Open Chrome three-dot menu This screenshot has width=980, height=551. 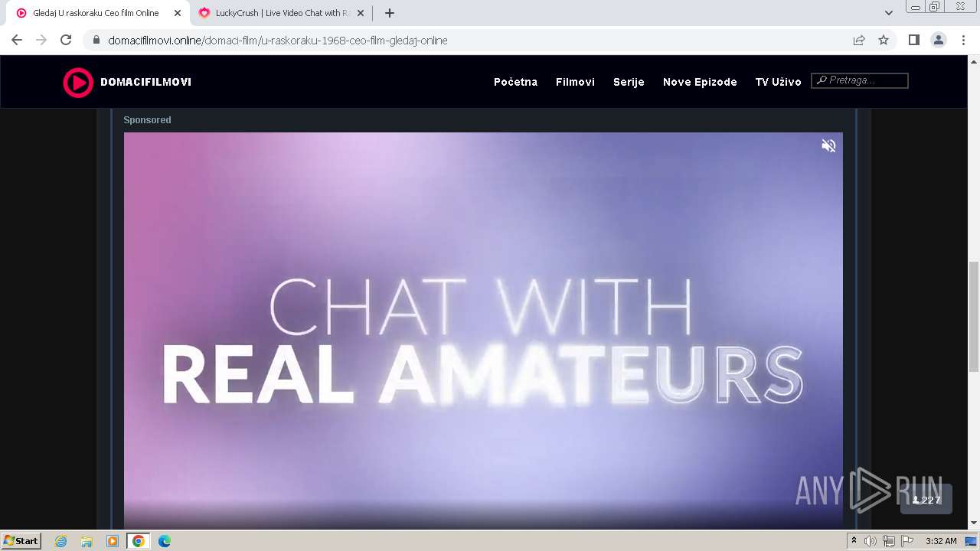pyautogui.click(x=964, y=41)
